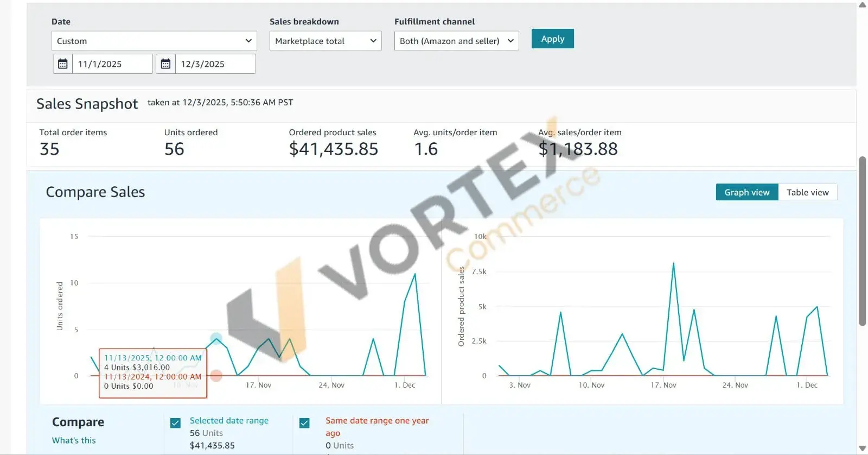Expand the Date dropdown showing Custom
The image size is (868, 455).
(154, 41)
